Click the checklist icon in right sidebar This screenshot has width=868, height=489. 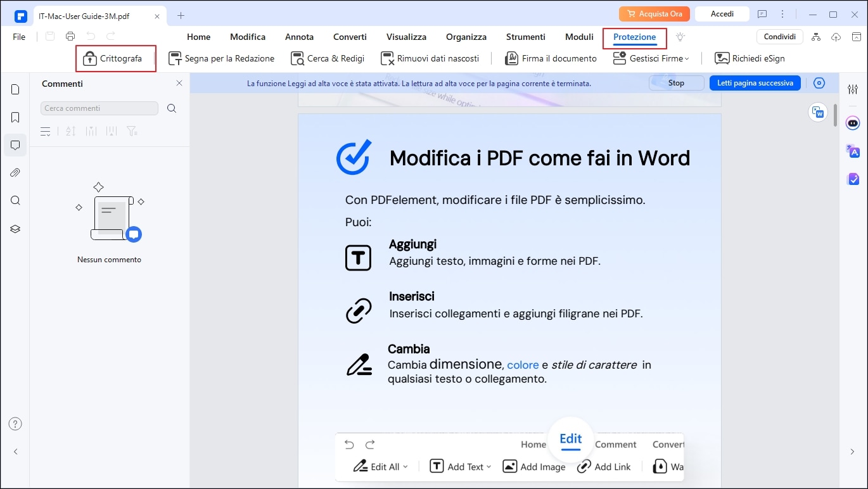[x=853, y=179]
